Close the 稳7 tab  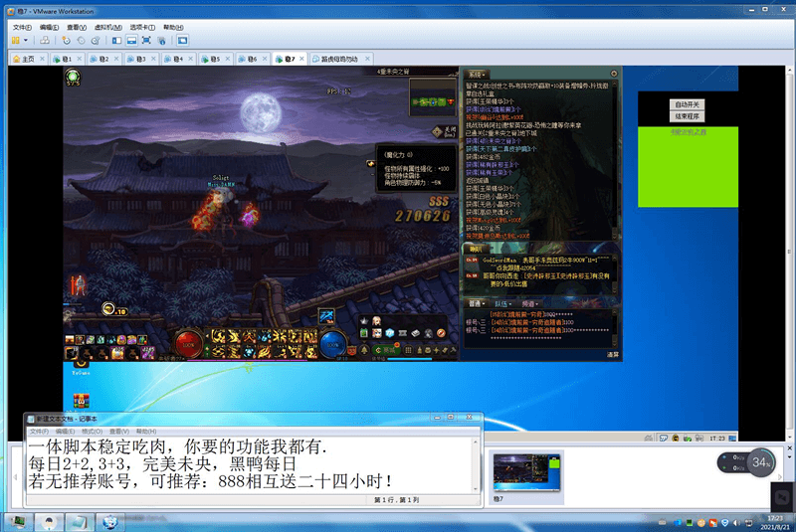click(x=302, y=59)
